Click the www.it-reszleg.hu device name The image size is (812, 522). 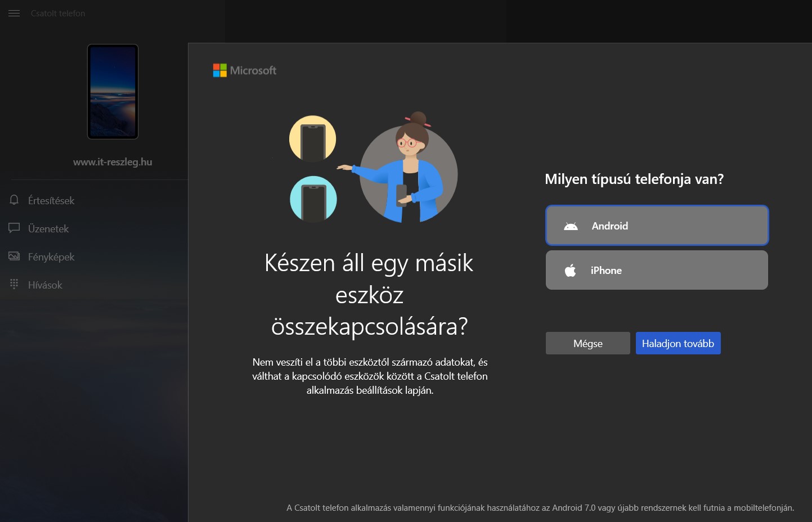(113, 162)
